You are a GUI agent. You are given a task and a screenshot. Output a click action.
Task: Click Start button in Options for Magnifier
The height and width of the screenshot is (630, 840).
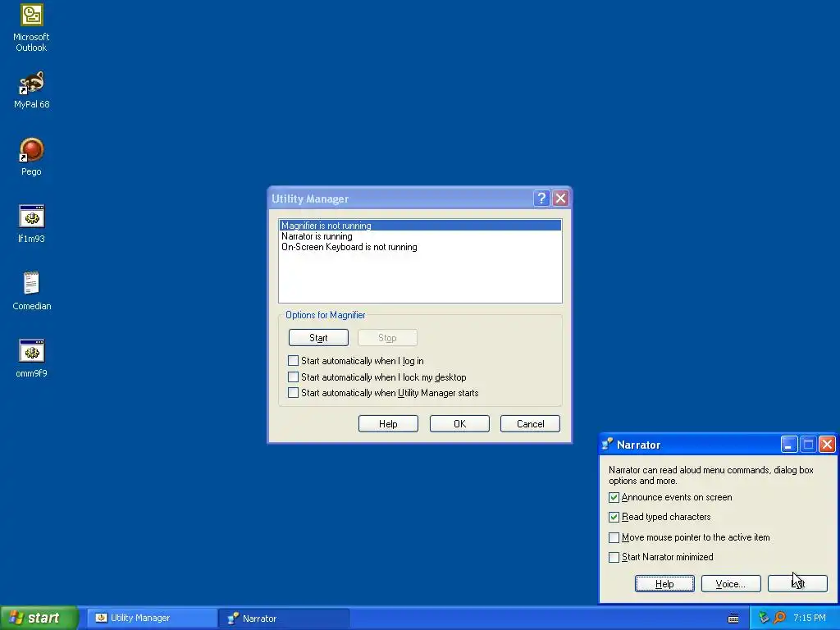318,337
